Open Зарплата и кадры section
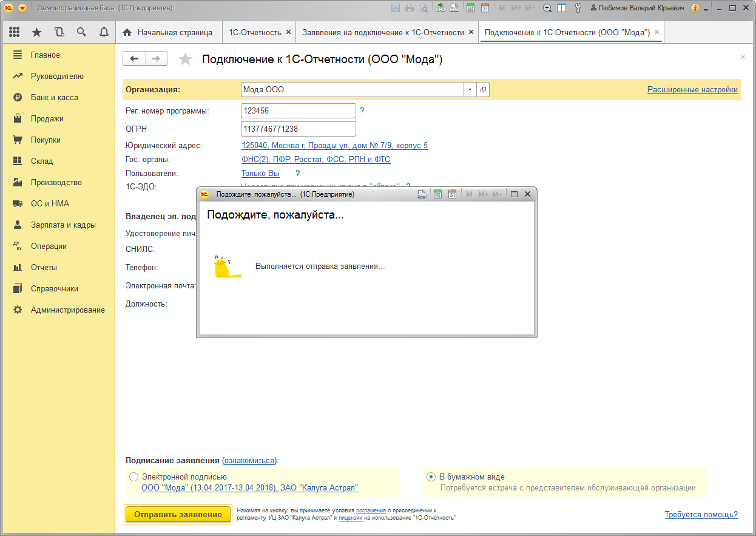Viewport: 756px width, 536px height. [x=58, y=225]
